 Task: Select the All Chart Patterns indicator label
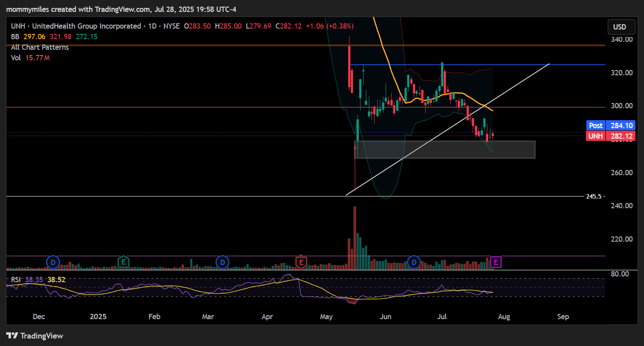point(40,47)
